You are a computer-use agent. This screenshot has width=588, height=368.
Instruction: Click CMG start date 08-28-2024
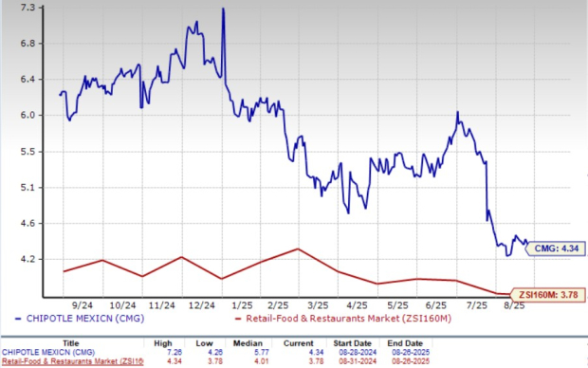[x=357, y=353]
